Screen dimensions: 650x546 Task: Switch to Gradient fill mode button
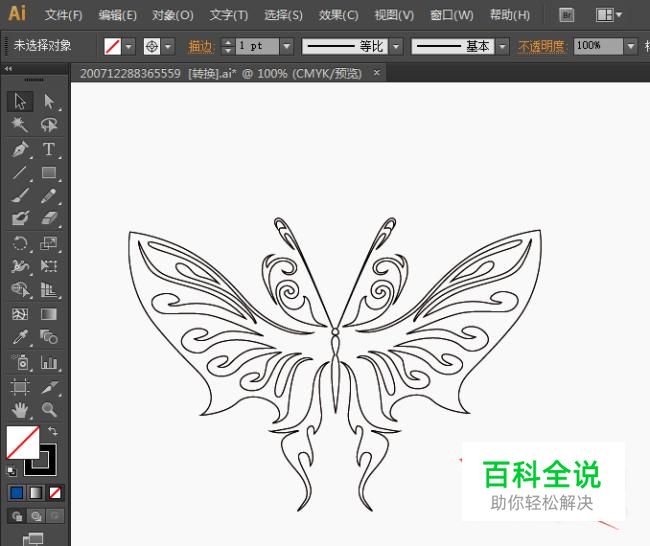[36, 492]
